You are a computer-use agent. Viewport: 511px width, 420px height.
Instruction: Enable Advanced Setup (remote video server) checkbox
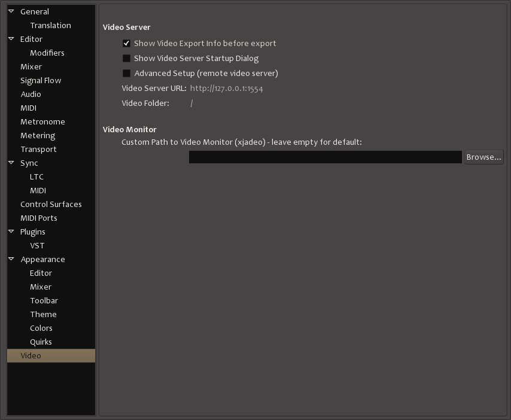126,74
